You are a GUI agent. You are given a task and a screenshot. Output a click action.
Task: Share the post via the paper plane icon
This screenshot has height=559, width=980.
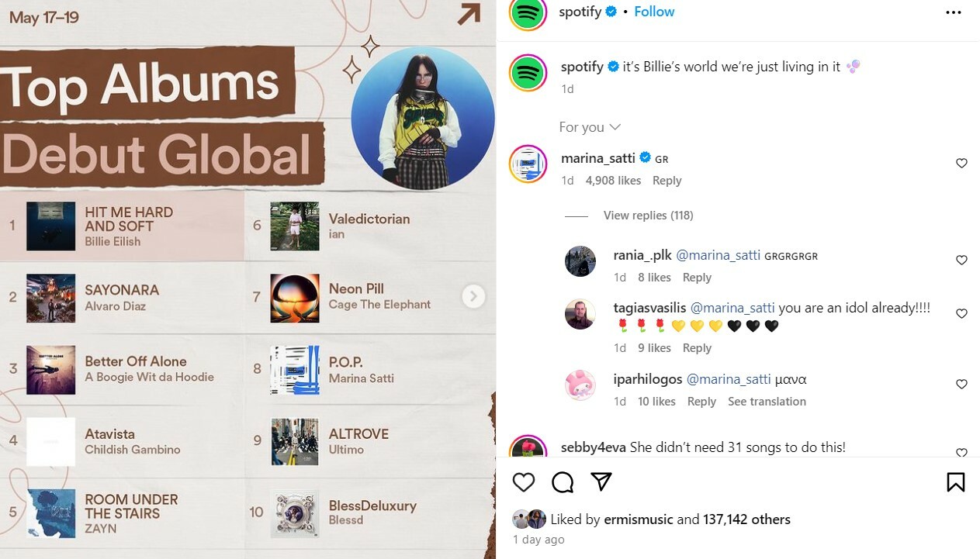click(x=601, y=482)
